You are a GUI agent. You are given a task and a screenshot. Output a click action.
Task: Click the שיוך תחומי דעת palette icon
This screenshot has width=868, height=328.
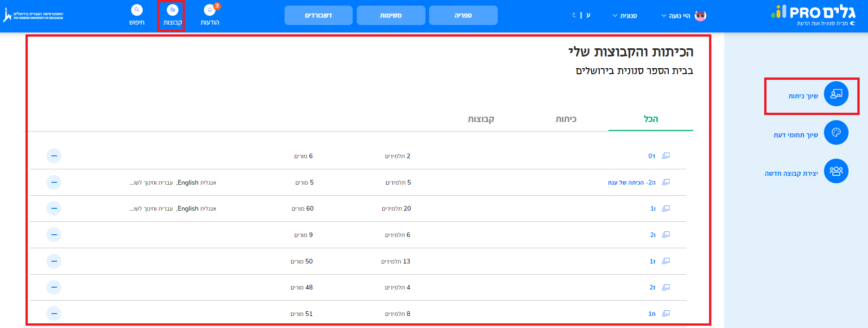(836, 133)
